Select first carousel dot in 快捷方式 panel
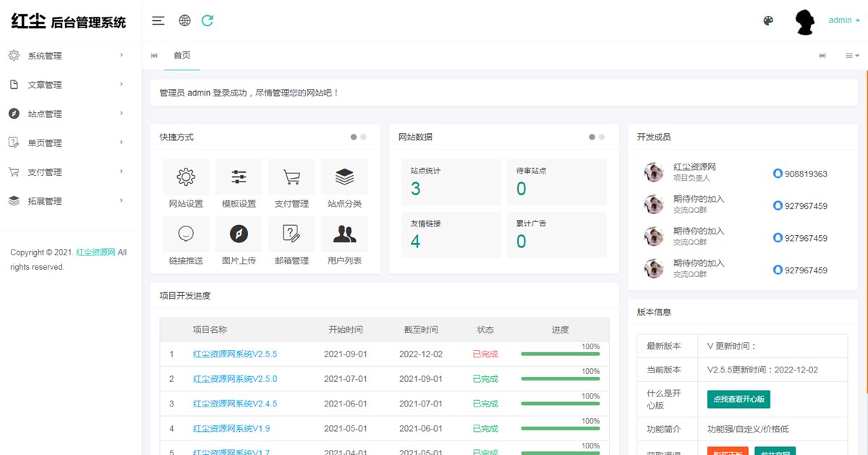 click(x=354, y=137)
